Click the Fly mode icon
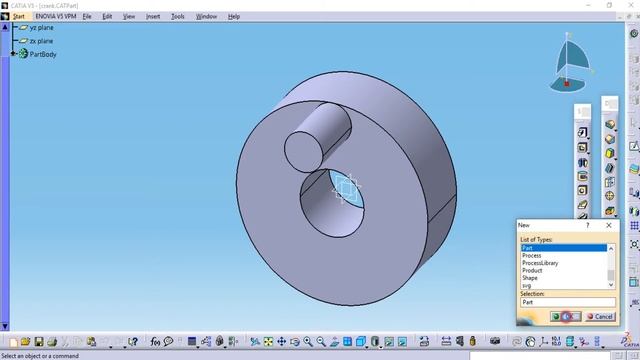This screenshot has width=640, height=360. (x=255, y=342)
